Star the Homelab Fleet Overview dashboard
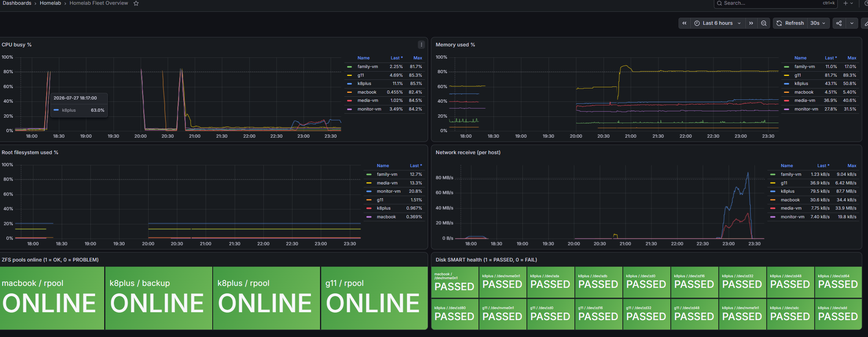Screen dimensions: 868x337 pyautogui.click(x=136, y=3)
